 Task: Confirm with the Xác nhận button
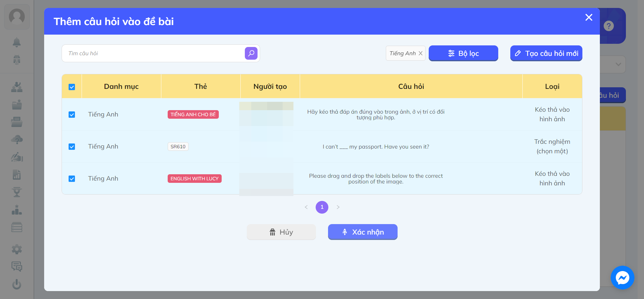click(363, 232)
